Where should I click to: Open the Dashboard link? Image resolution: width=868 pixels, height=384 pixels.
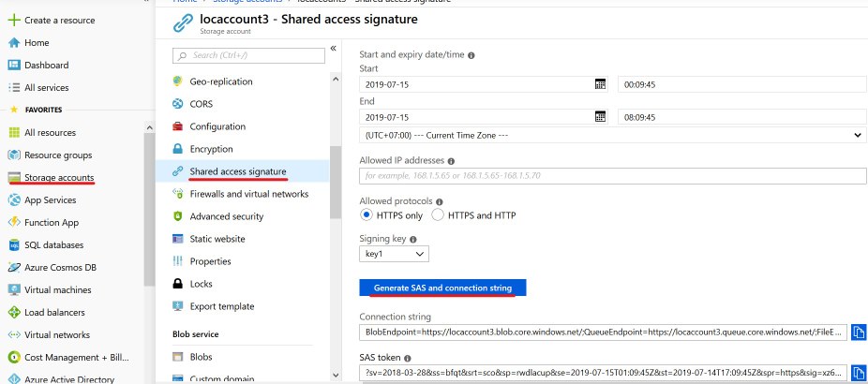pyautogui.click(x=47, y=65)
